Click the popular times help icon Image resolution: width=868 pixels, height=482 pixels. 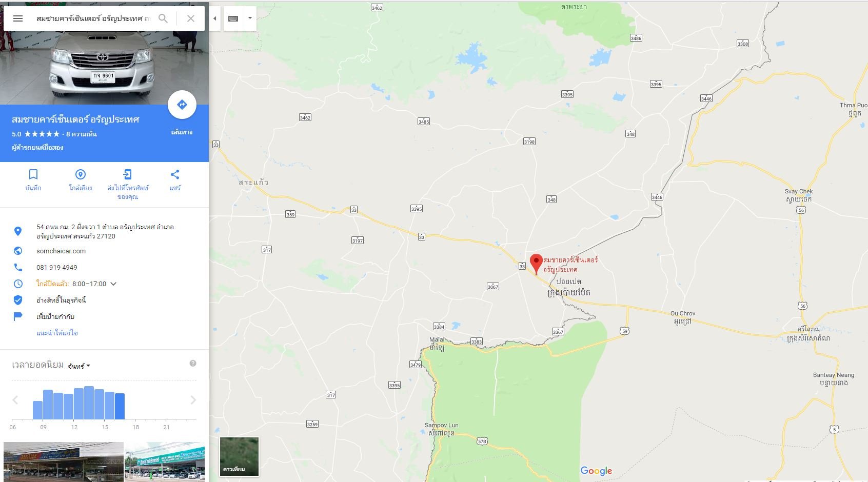193,363
